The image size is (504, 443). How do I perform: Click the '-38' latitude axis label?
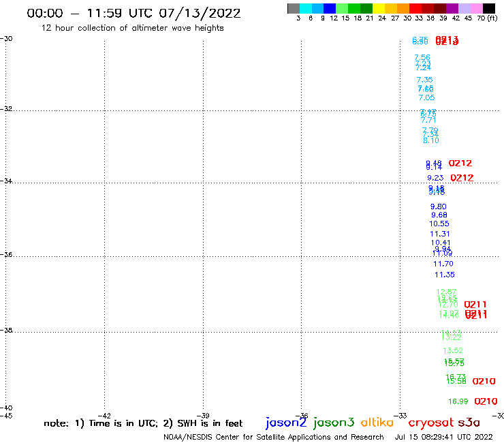point(6,331)
